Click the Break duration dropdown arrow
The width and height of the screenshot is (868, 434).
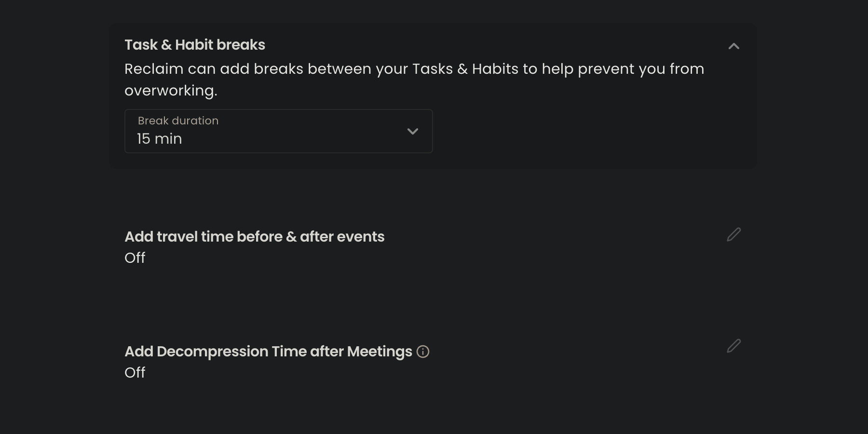click(x=412, y=131)
